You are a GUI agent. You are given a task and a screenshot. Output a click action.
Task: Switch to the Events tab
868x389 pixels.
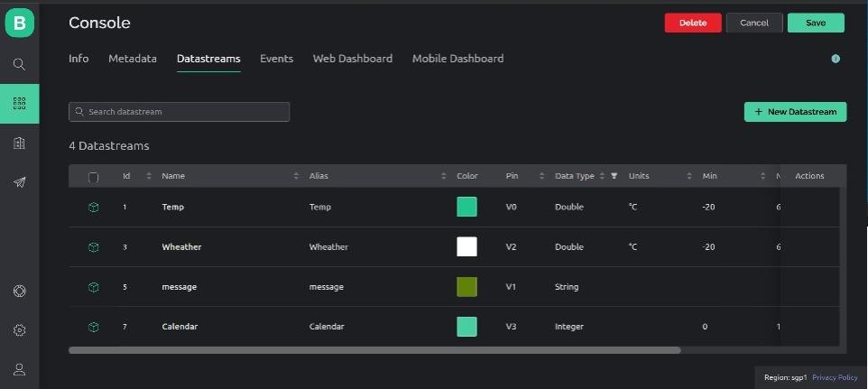[x=276, y=59]
